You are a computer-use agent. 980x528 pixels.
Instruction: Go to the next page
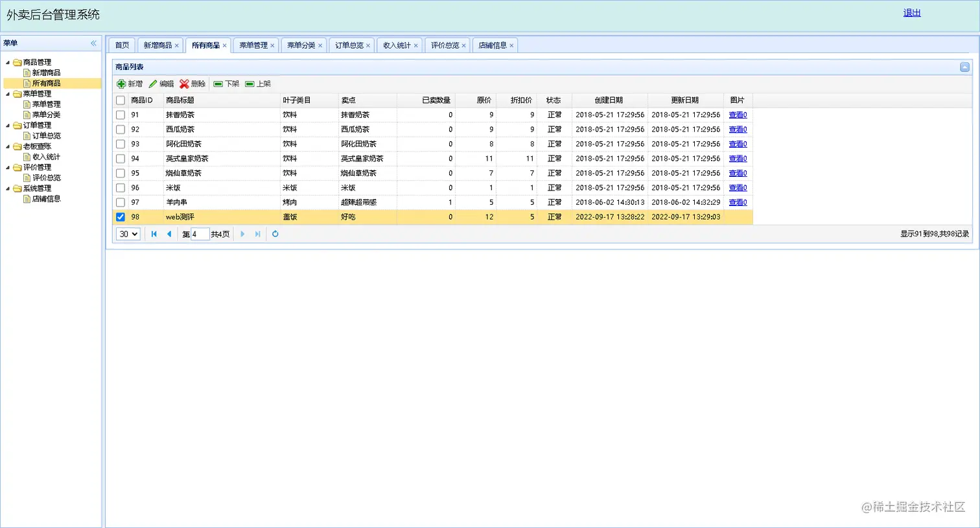coord(242,234)
